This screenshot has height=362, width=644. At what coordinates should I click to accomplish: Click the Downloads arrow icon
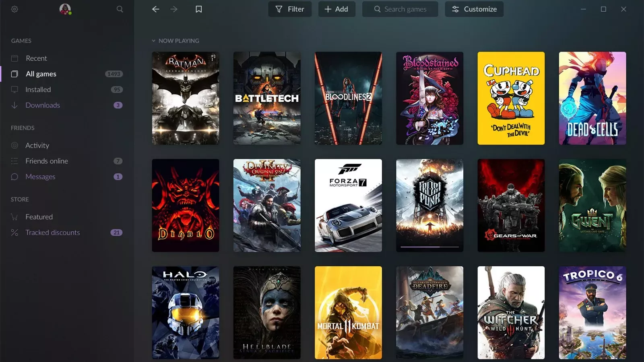point(14,105)
